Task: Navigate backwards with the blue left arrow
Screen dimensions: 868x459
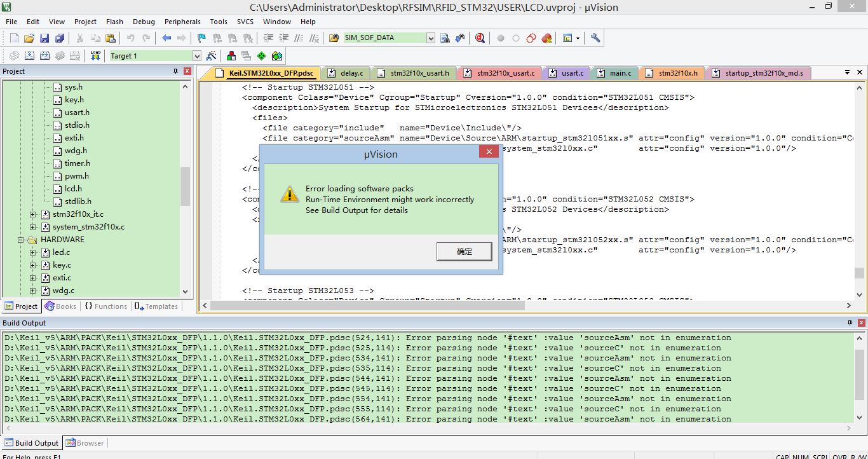Action: pyautogui.click(x=166, y=38)
